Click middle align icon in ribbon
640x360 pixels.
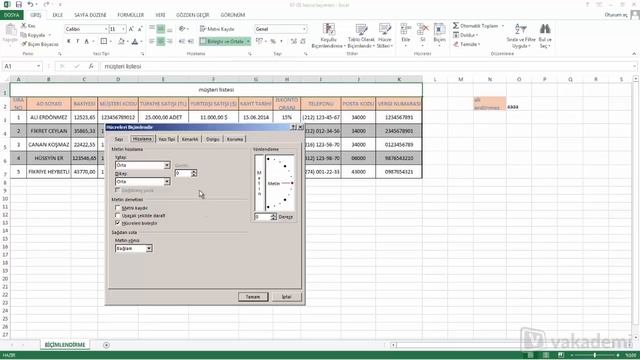coord(161,29)
